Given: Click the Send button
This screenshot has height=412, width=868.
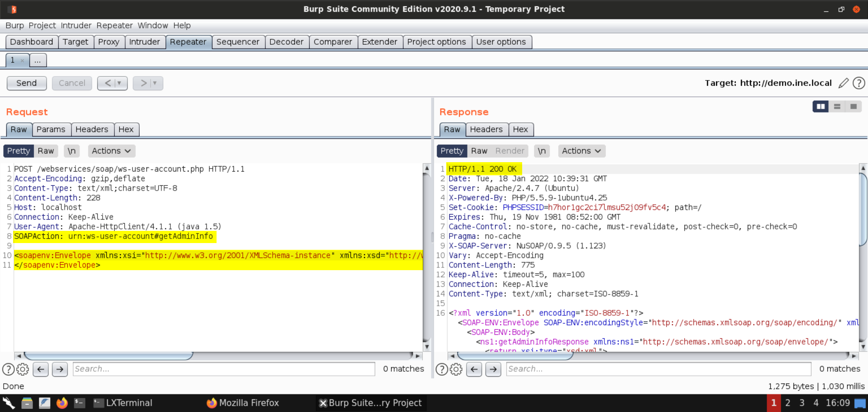Looking at the screenshot, I should pyautogui.click(x=27, y=83).
